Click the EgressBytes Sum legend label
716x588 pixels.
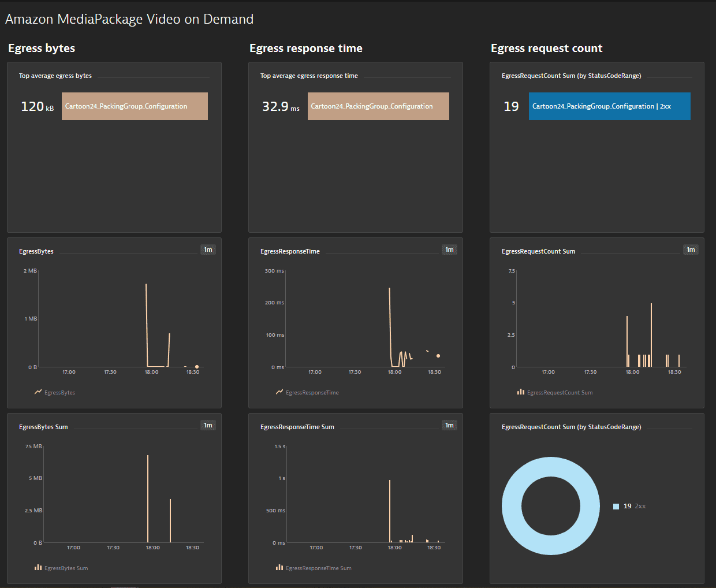coord(66,568)
